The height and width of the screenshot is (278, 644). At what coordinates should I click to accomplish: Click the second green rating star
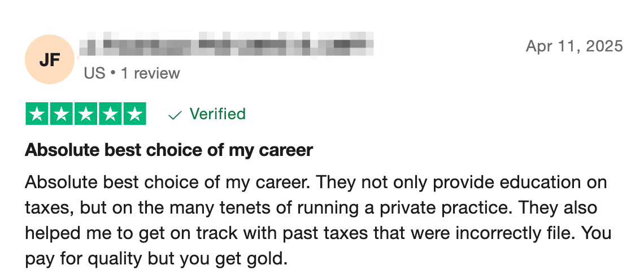click(x=62, y=114)
